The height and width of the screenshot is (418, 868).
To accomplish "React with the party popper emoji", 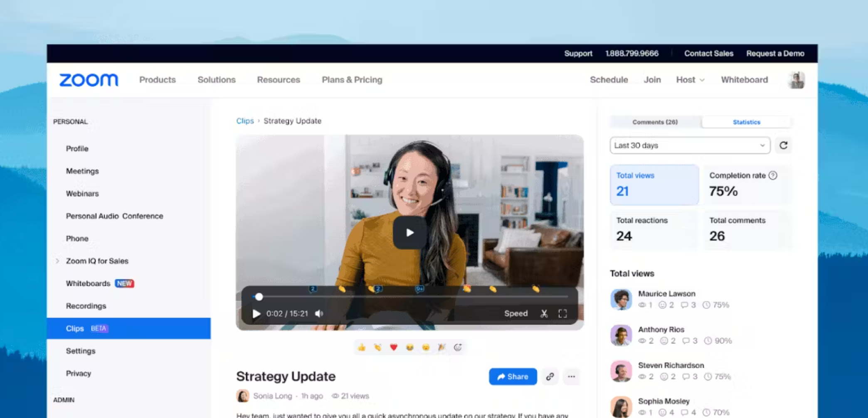I will click(441, 347).
